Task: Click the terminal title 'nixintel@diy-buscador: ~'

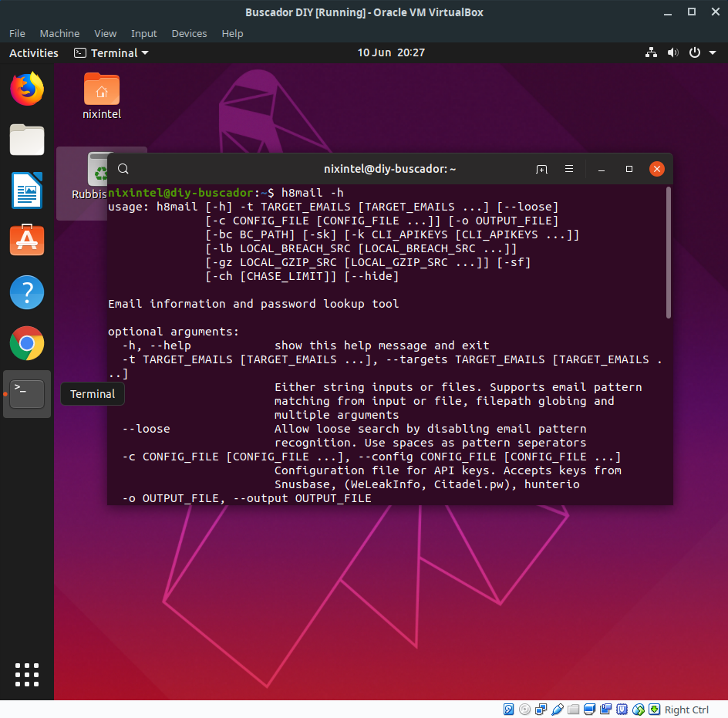Action: pos(390,169)
